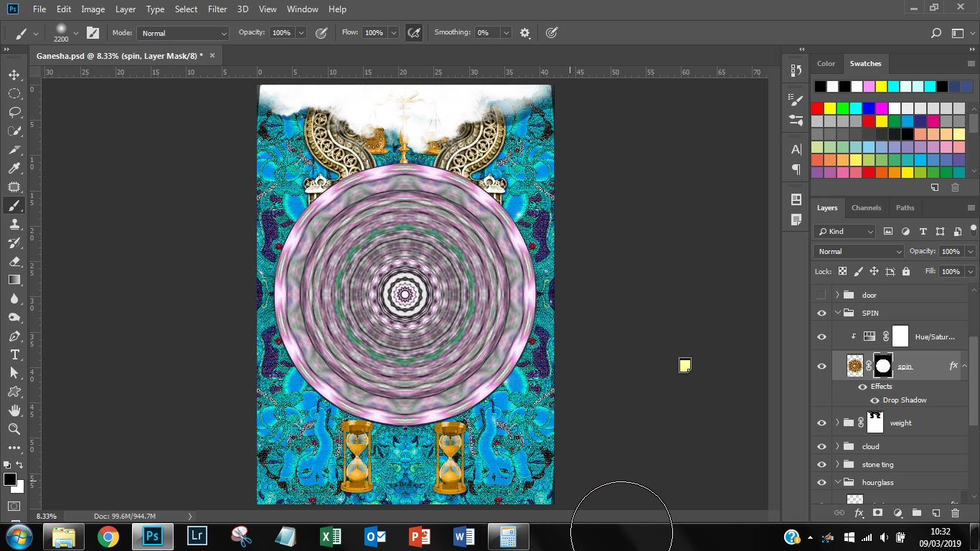Hide the Hue/Saturation adjustment layer
Viewport: 980px width, 551px height.
[x=821, y=336]
